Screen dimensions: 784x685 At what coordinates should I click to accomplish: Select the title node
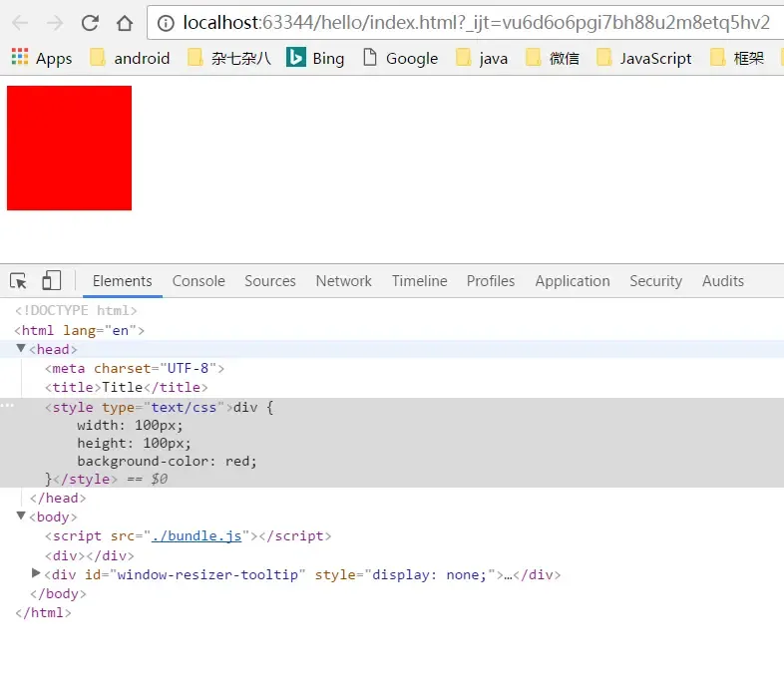click(126, 387)
